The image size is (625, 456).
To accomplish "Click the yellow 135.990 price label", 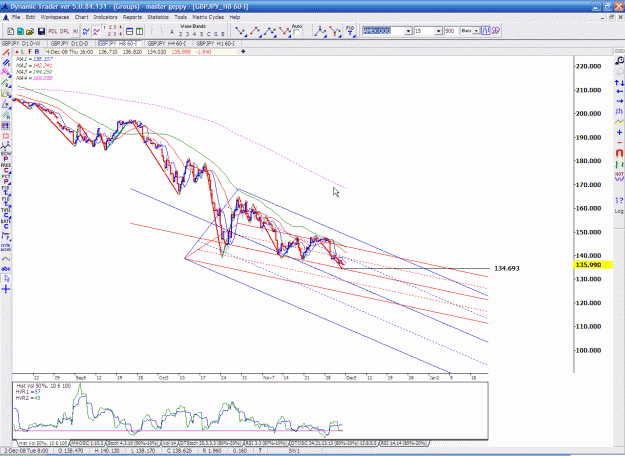I will point(593,265).
